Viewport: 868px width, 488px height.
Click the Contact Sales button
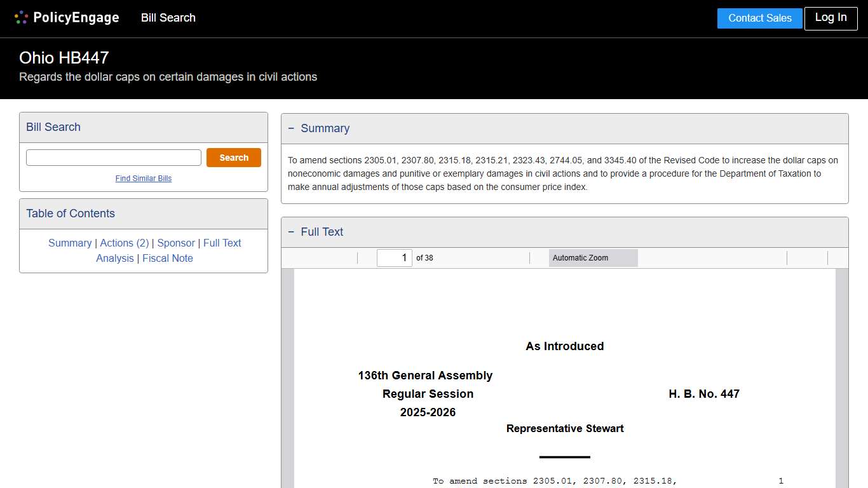click(759, 18)
